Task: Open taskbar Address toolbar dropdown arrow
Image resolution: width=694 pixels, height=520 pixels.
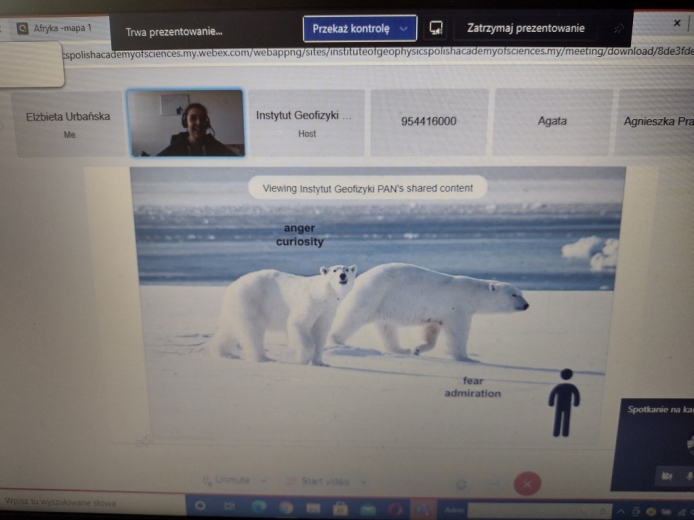Action: 586,512
